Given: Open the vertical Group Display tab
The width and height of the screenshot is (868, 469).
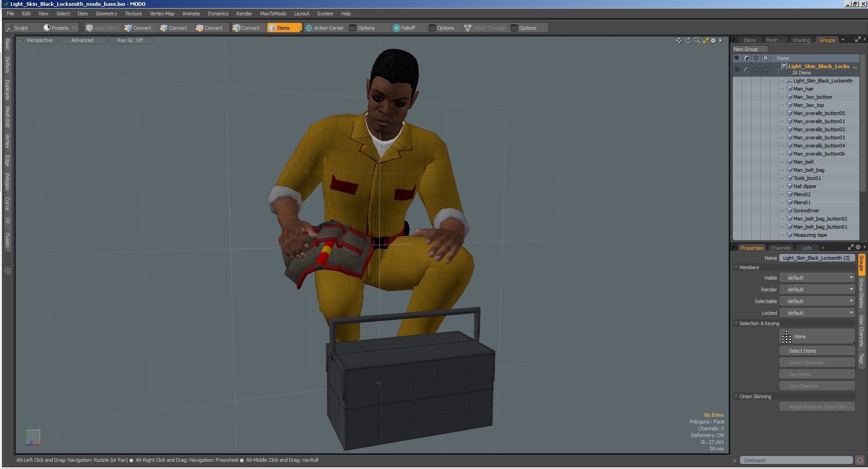Looking at the screenshot, I should pos(861,293).
